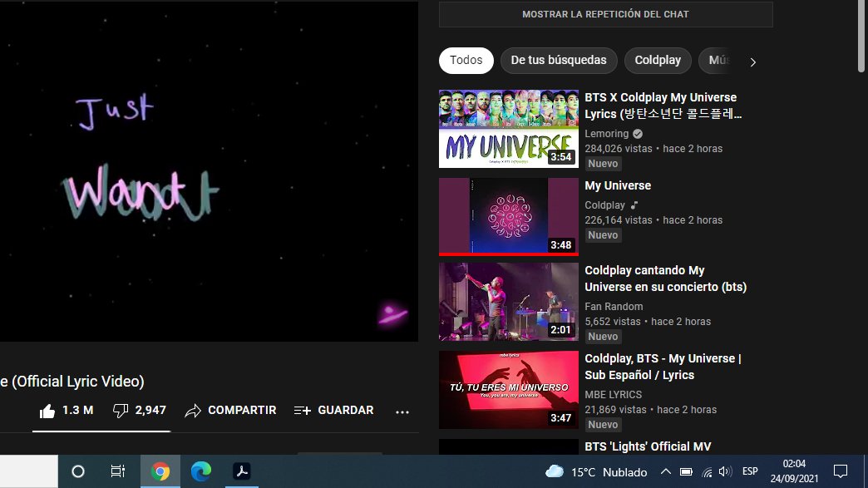
Task: Change the ESP input language
Action: pyautogui.click(x=750, y=471)
